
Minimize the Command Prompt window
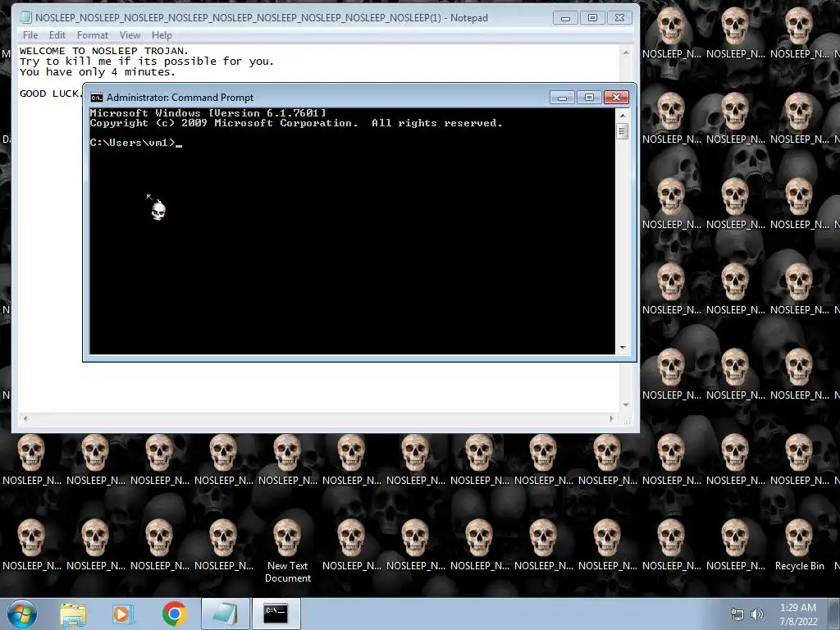click(x=562, y=97)
